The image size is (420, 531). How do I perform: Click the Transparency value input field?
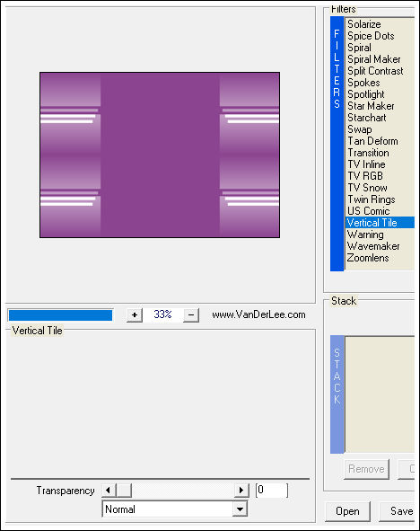[272, 490]
